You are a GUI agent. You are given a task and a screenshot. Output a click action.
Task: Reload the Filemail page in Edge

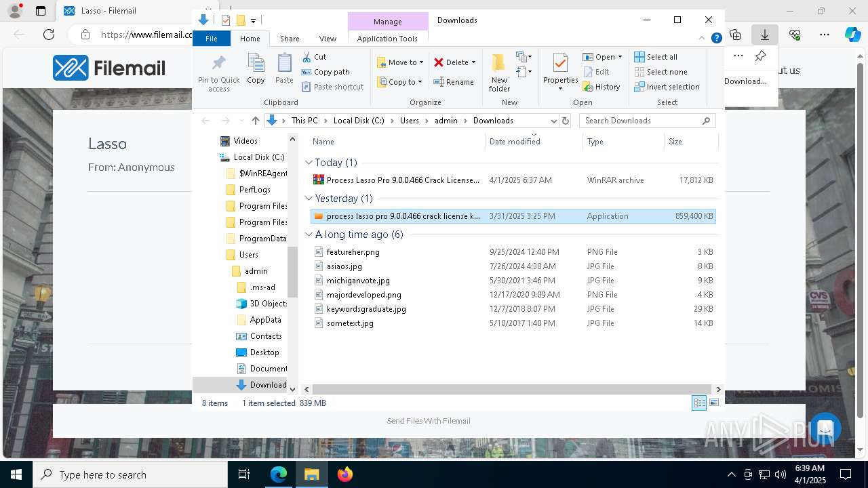click(x=48, y=35)
